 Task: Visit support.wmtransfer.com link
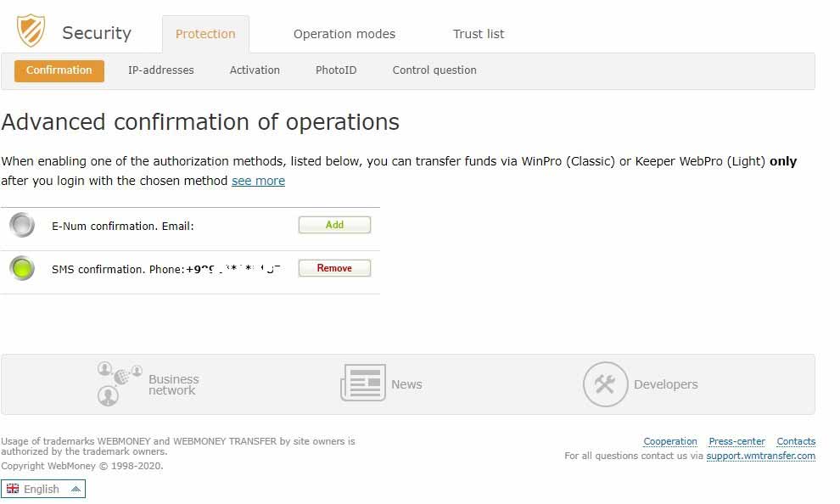pyautogui.click(x=761, y=456)
